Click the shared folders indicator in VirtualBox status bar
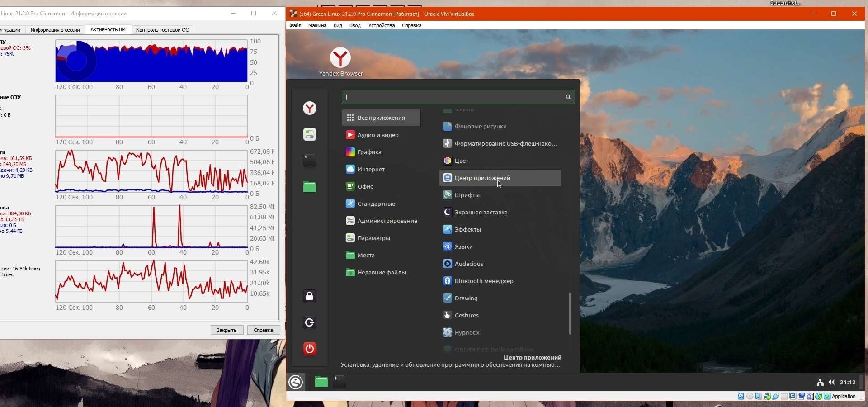Viewport: 868px width, 407px height. 784,396
